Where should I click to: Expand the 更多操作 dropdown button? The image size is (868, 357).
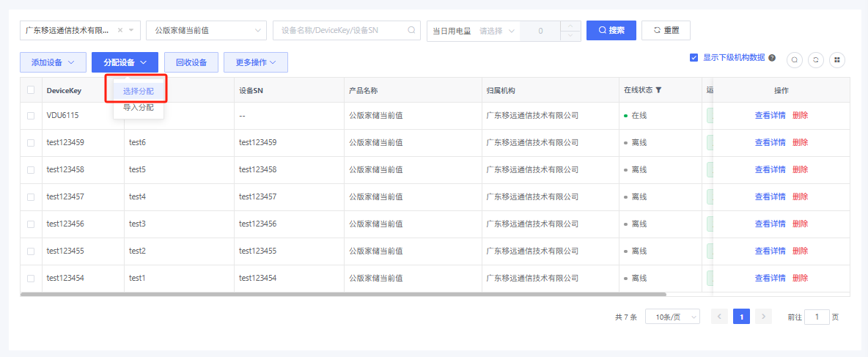click(x=255, y=63)
